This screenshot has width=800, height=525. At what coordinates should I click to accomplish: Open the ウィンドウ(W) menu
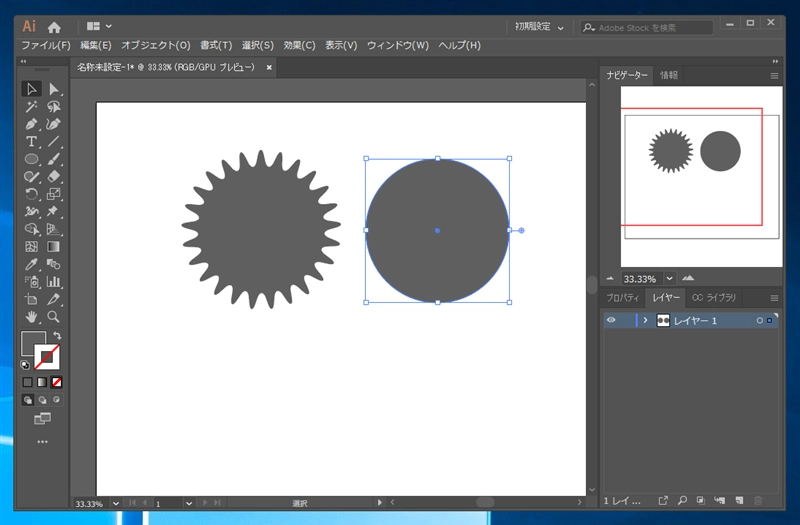pos(398,45)
